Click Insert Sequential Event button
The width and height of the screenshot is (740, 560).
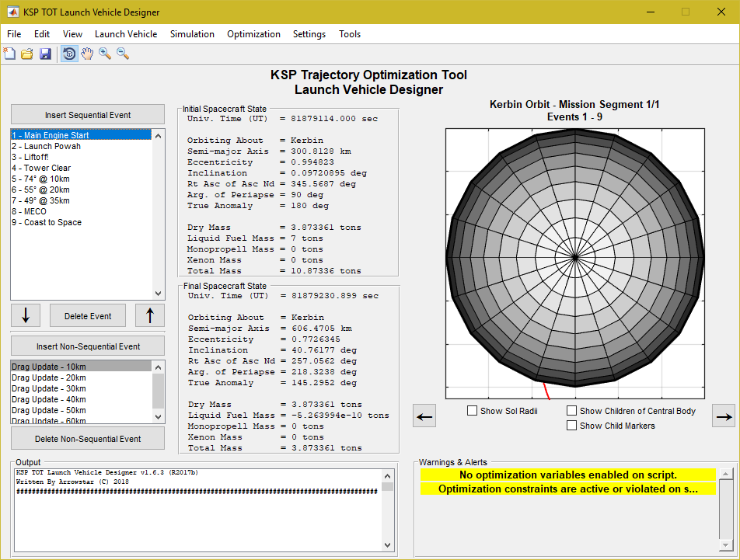click(x=88, y=114)
